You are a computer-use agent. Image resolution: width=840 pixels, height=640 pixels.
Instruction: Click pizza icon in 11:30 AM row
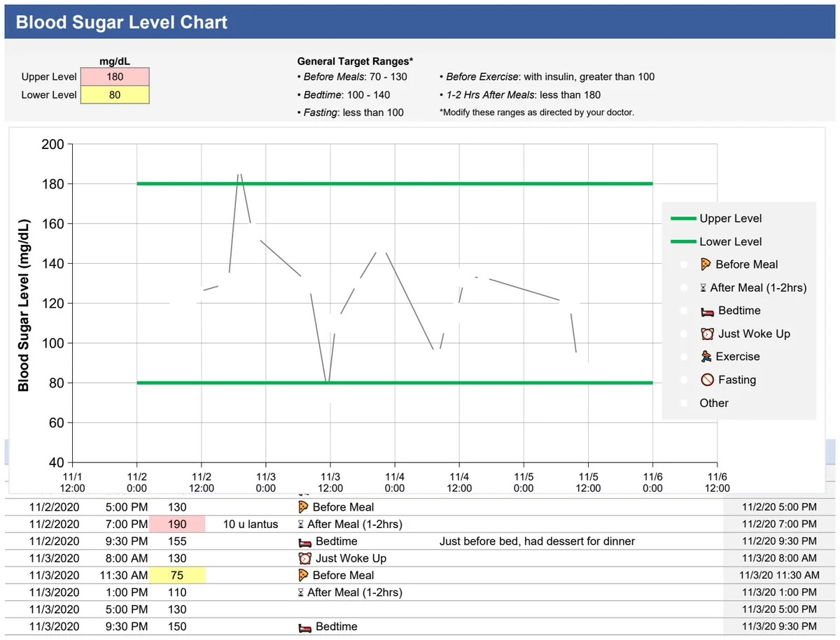pos(303,575)
